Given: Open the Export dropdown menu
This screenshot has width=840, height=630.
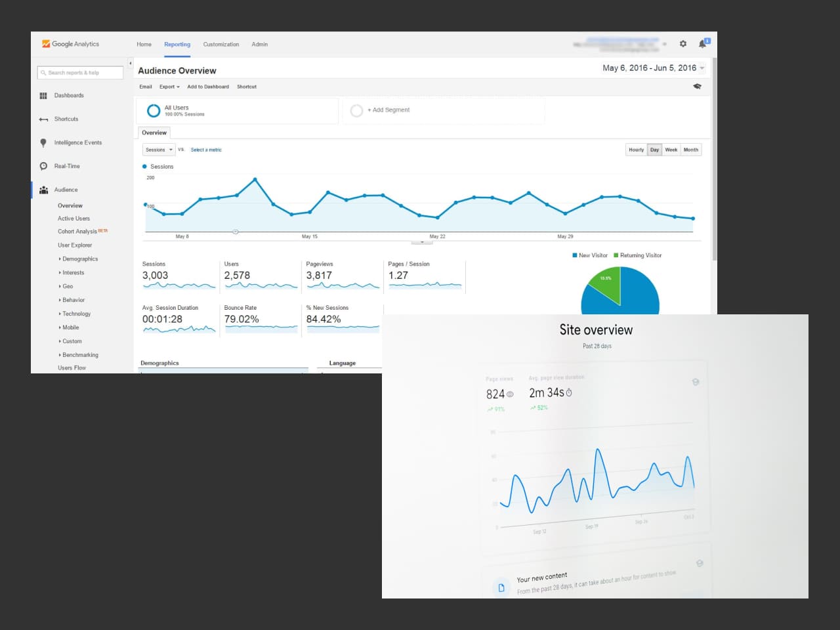Looking at the screenshot, I should [x=169, y=86].
